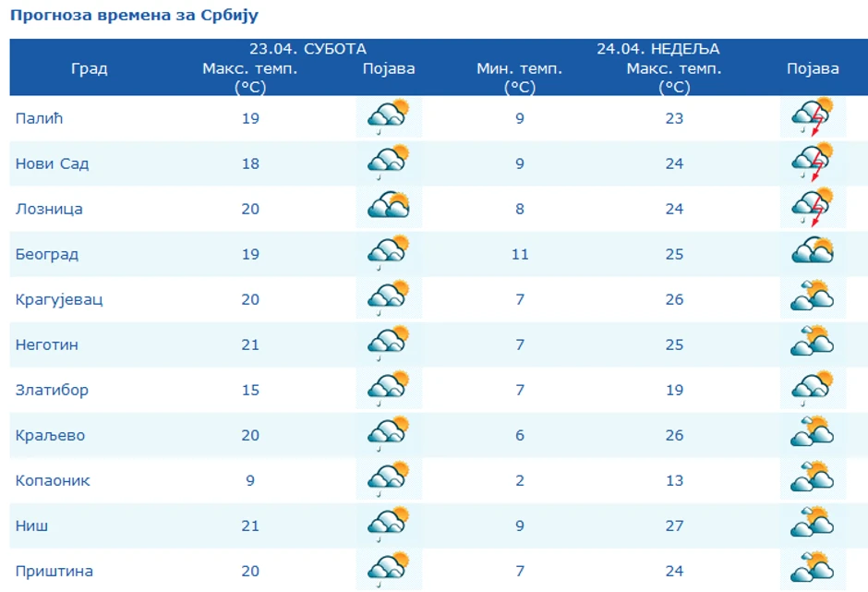Click the Прогноза времена за Србију title
868x592 pixels.
[135, 16]
